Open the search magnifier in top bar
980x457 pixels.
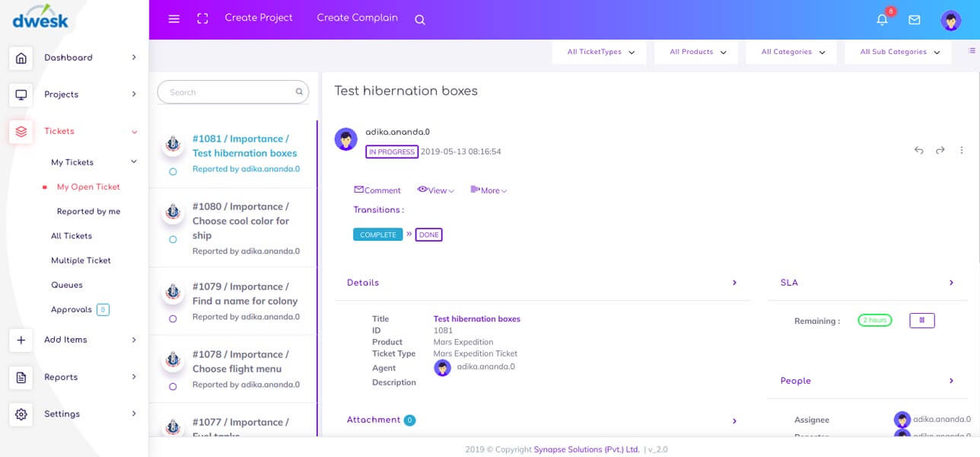pyautogui.click(x=420, y=20)
